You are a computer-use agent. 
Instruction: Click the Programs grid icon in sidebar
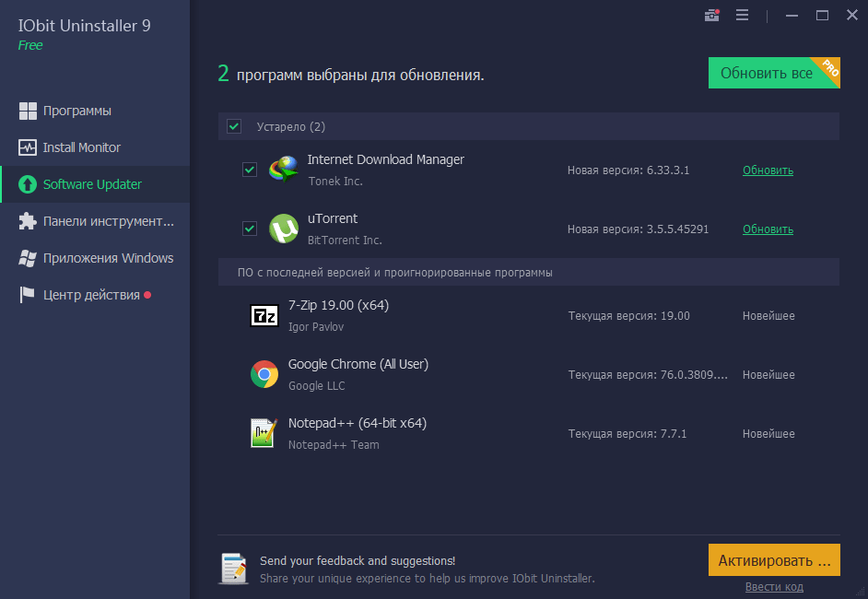click(28, 111)
